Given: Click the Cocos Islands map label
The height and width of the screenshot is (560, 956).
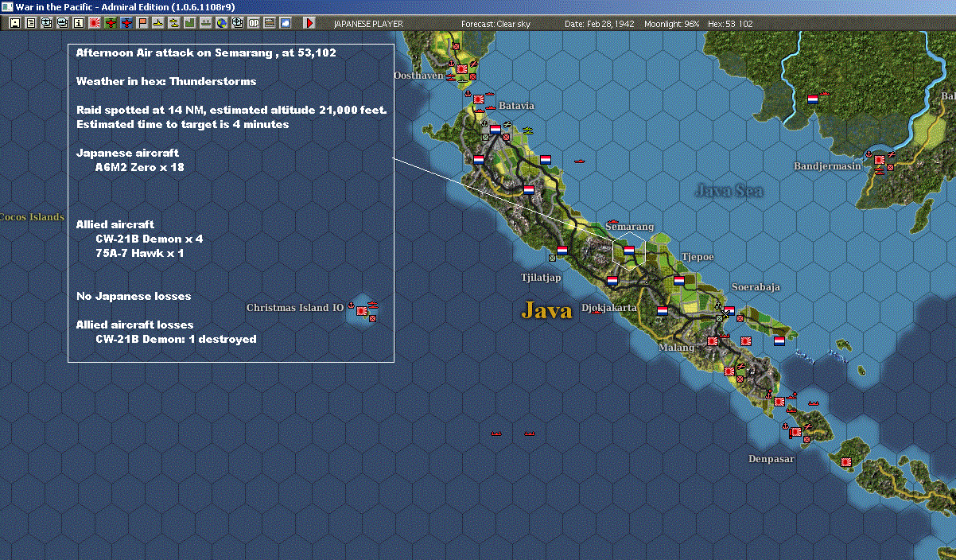Looking at the screenshot, I should click(32, 217).
